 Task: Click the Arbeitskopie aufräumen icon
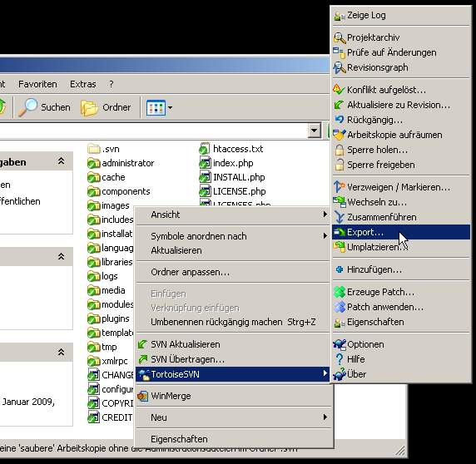[x=340, y=135]
